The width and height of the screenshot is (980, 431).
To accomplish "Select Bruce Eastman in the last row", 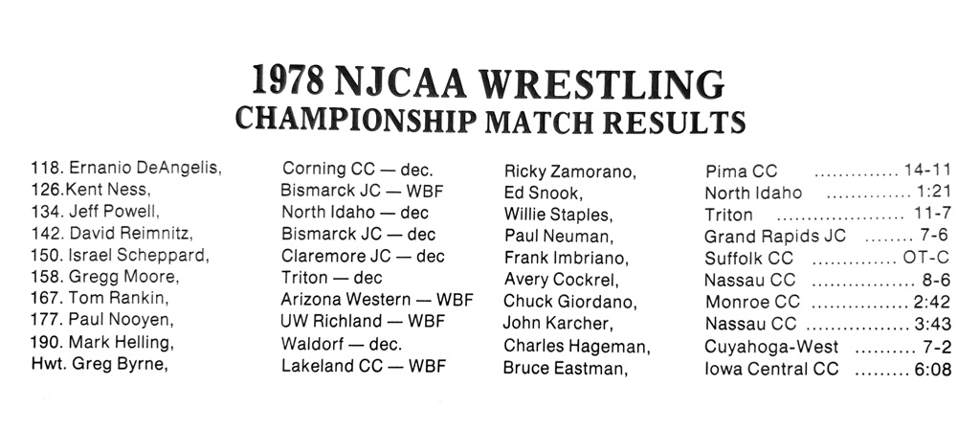I will 565,366.
